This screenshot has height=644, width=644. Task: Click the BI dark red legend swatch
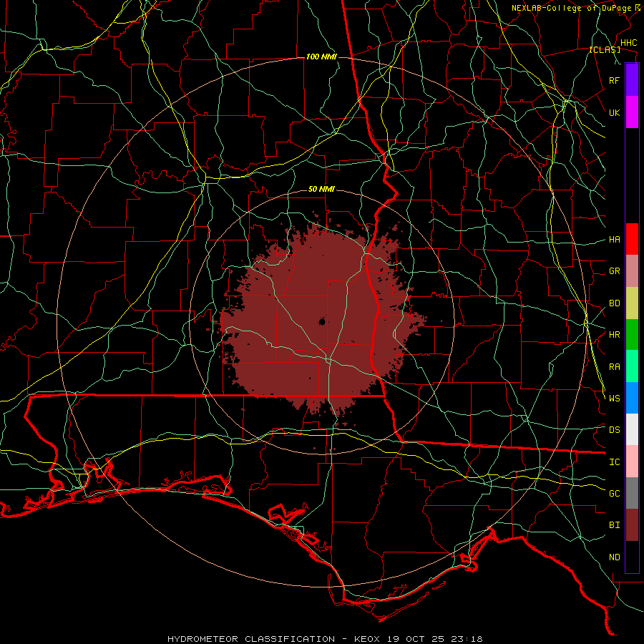pyautogui.click(x=632, y=525)
